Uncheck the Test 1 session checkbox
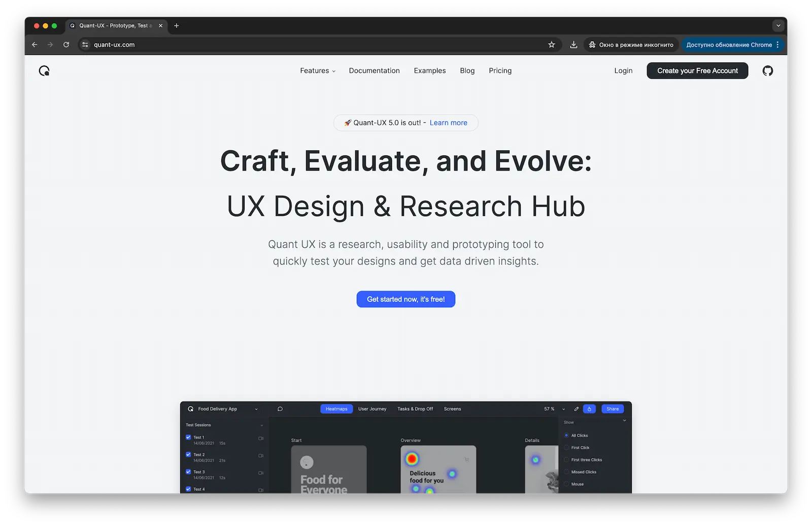 point(188,437)
